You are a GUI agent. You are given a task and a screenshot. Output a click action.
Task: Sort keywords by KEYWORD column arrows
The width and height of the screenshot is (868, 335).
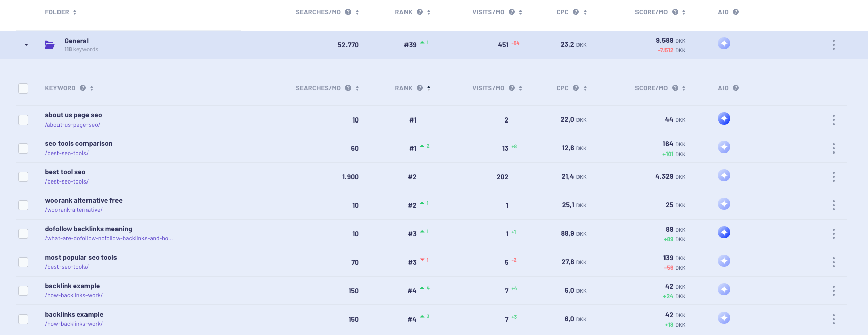coord(92,88)
